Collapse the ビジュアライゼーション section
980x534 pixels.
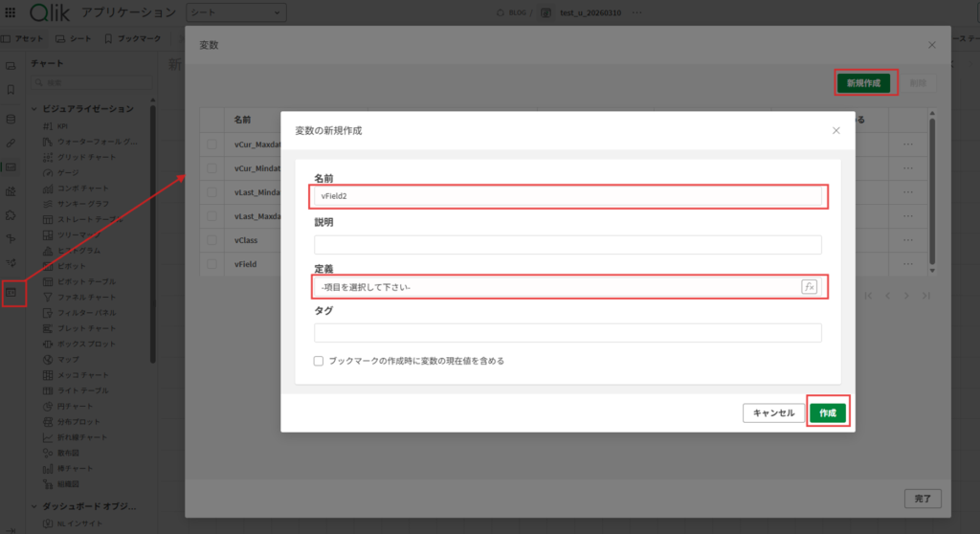[35, 109]
